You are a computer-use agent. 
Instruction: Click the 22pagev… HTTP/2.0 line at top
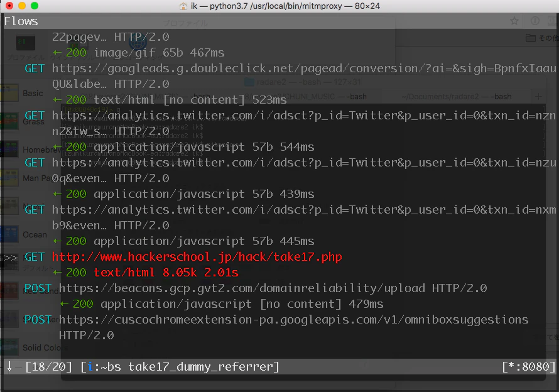[111, 37]
